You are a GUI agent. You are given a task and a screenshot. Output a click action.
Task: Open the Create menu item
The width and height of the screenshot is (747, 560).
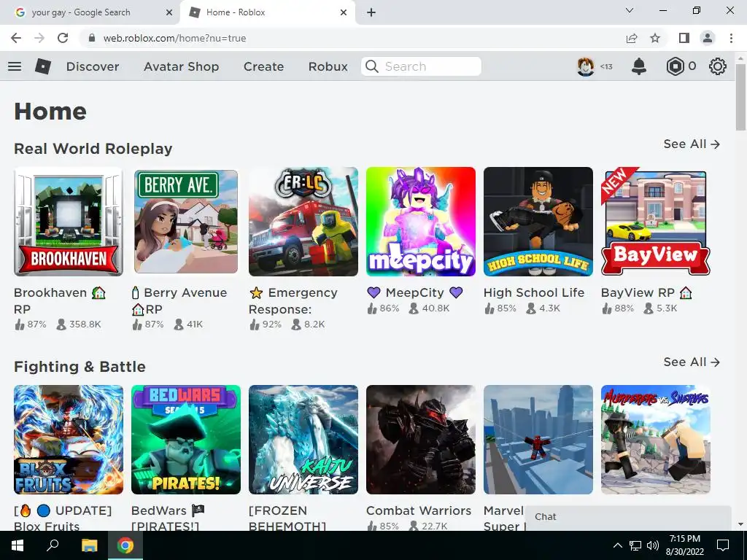coord(263,66)
